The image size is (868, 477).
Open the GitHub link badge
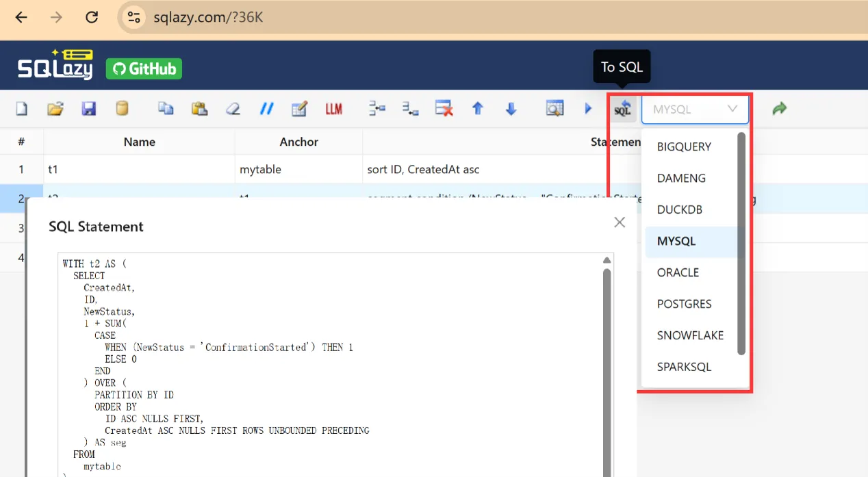point(144,69)
